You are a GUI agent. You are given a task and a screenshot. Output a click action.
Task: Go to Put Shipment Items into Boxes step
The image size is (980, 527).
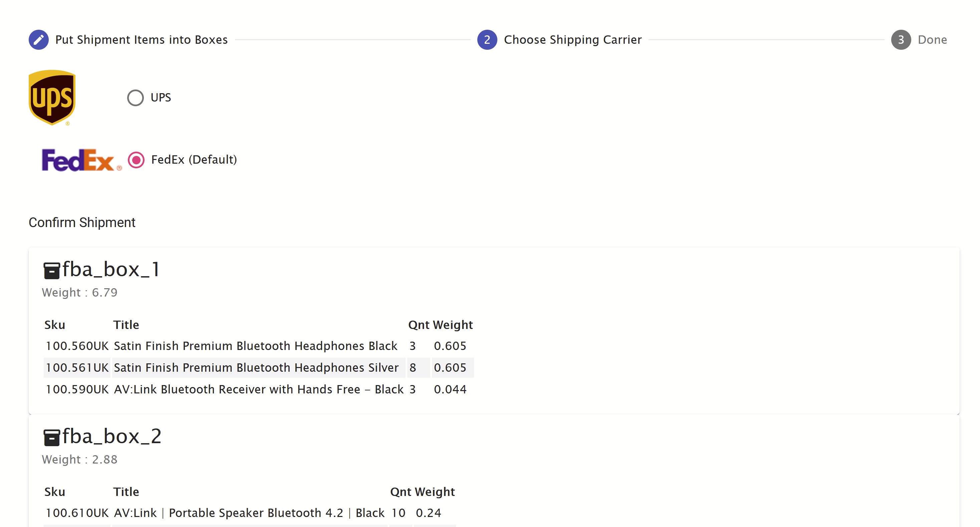(141, 39)
